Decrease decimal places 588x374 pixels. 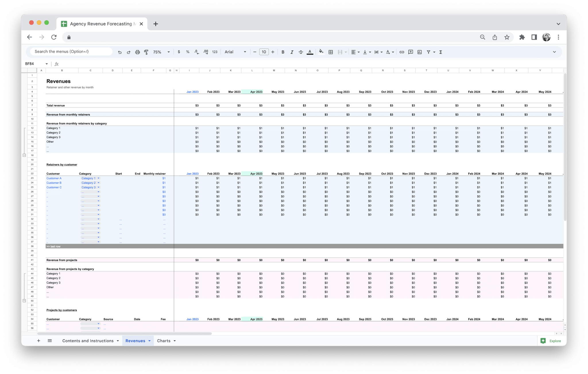click(196, 52)
